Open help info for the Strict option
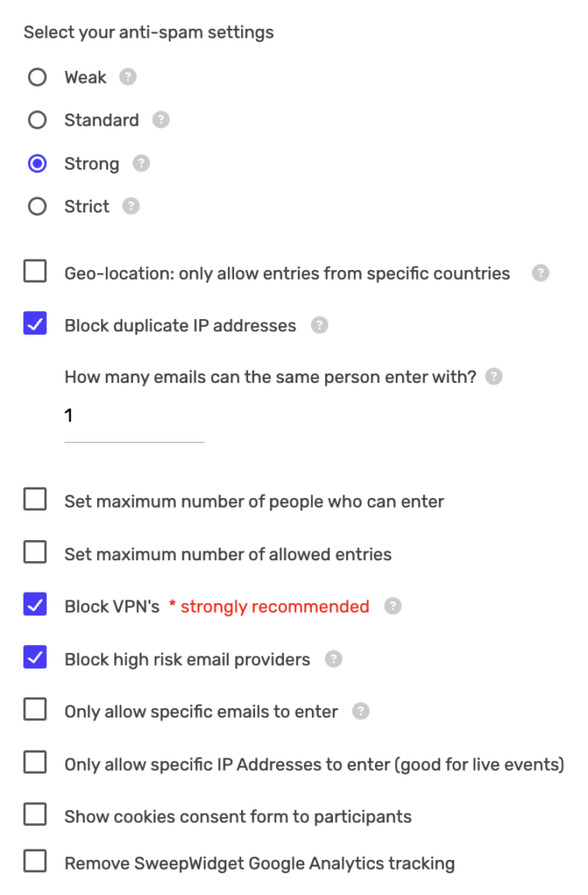 pyautogui.click(x=130, y=206)
